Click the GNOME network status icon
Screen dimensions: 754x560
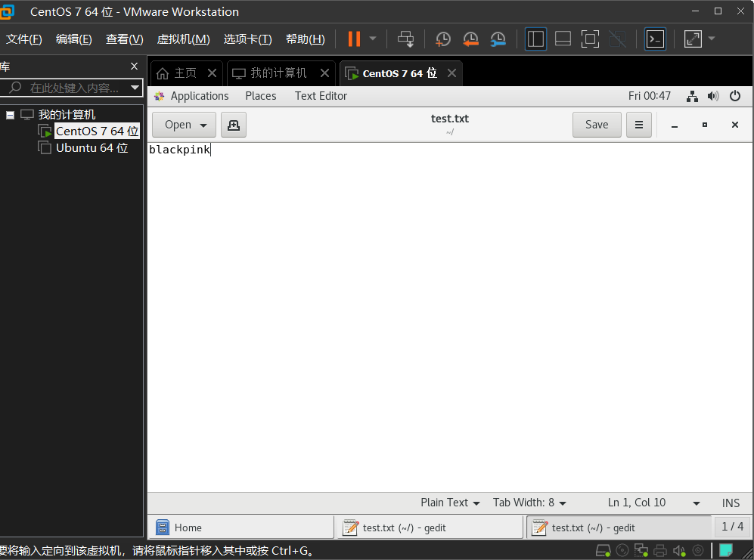click(692, 96)
